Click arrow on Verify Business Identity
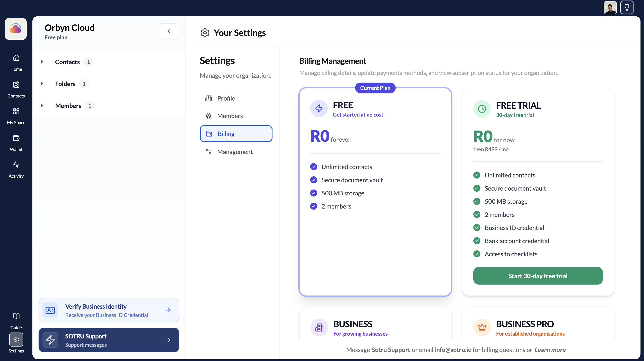This screenshot has width=644, height=361. (x=168, y=310)
